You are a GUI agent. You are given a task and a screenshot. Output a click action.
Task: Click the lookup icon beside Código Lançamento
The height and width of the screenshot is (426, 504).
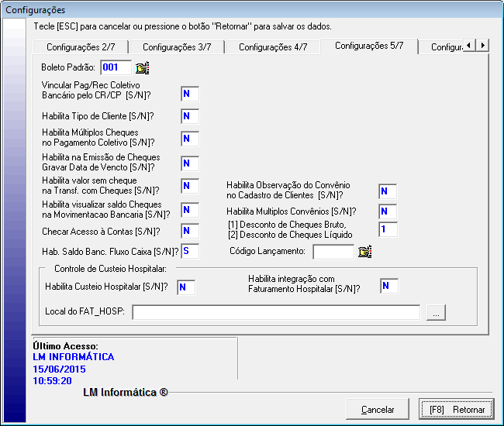[x=364, y=251]
